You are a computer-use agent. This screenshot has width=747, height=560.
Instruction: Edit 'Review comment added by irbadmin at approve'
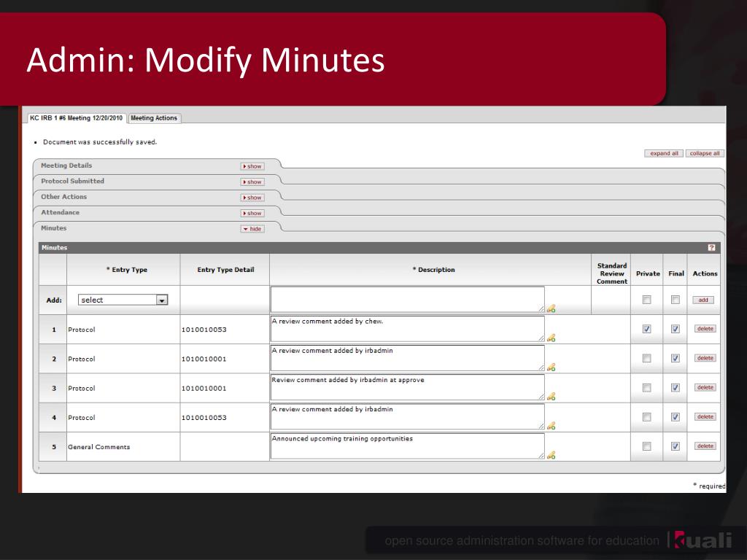point(407,388)
